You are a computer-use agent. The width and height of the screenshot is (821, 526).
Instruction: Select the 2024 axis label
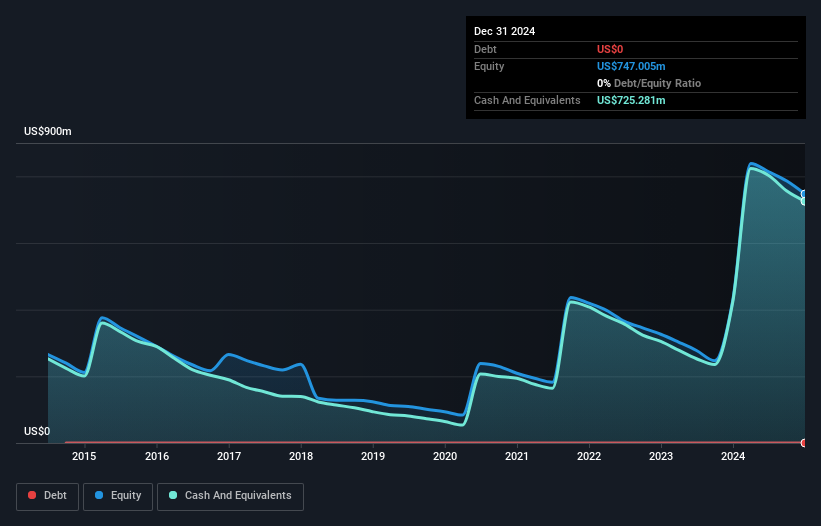click(733, 456)
